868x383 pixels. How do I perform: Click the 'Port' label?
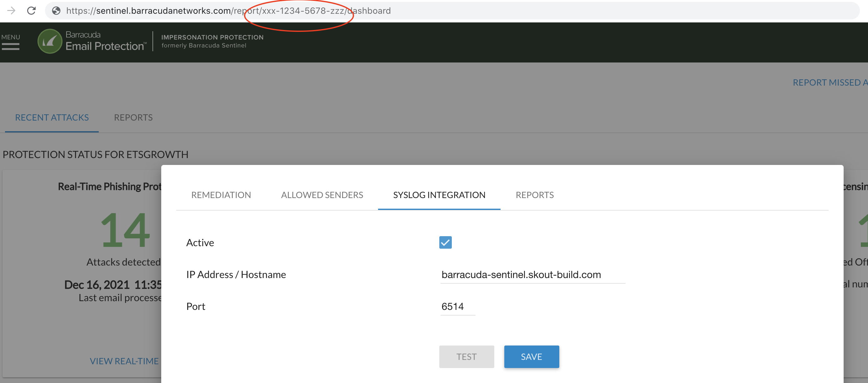196,306
